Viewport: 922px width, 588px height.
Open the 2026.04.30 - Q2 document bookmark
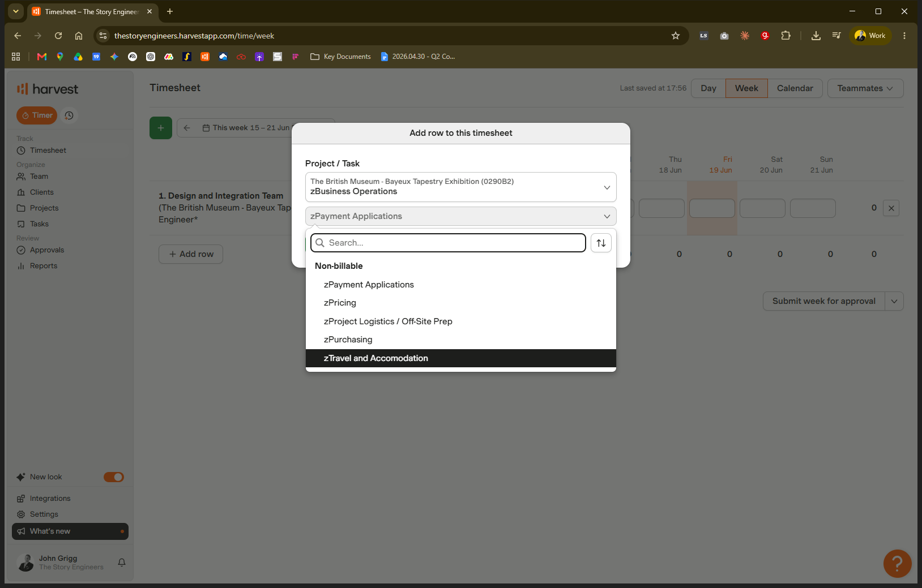[x=418, y=57]
